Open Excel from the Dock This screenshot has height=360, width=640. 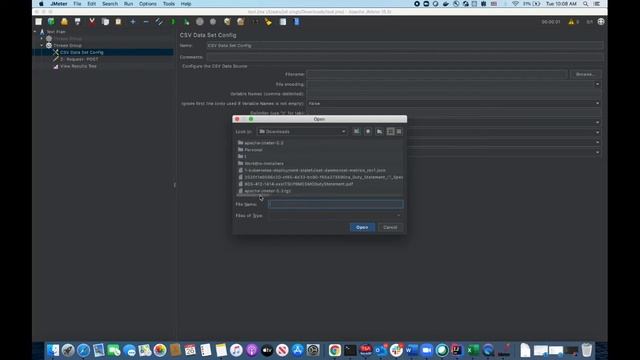tap(473, 350)
